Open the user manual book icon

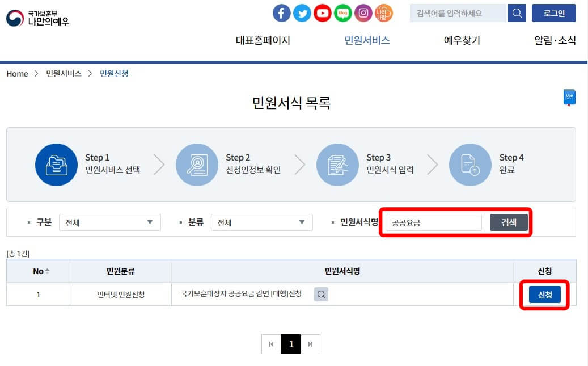[x=569, y=96]
